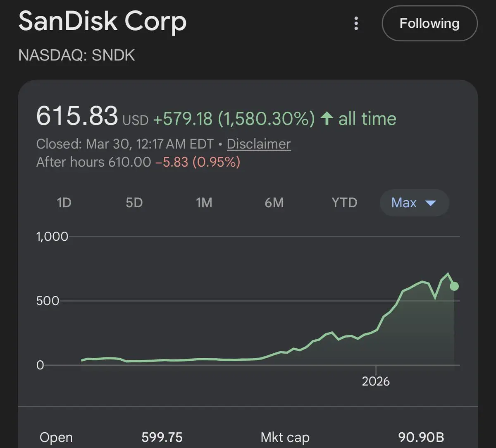Click the Mkt cap 90.90B value

(421, 437)
